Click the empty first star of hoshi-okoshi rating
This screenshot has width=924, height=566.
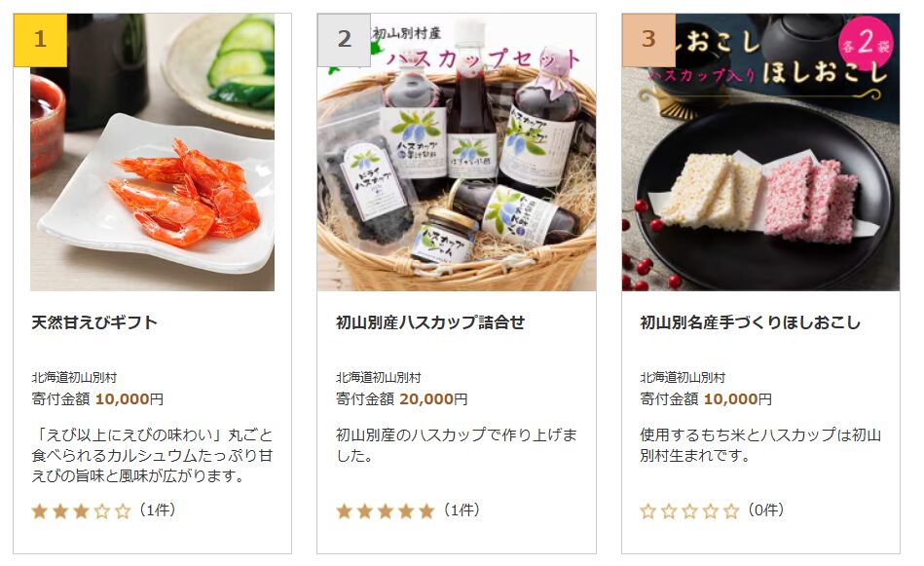point(648,511)
